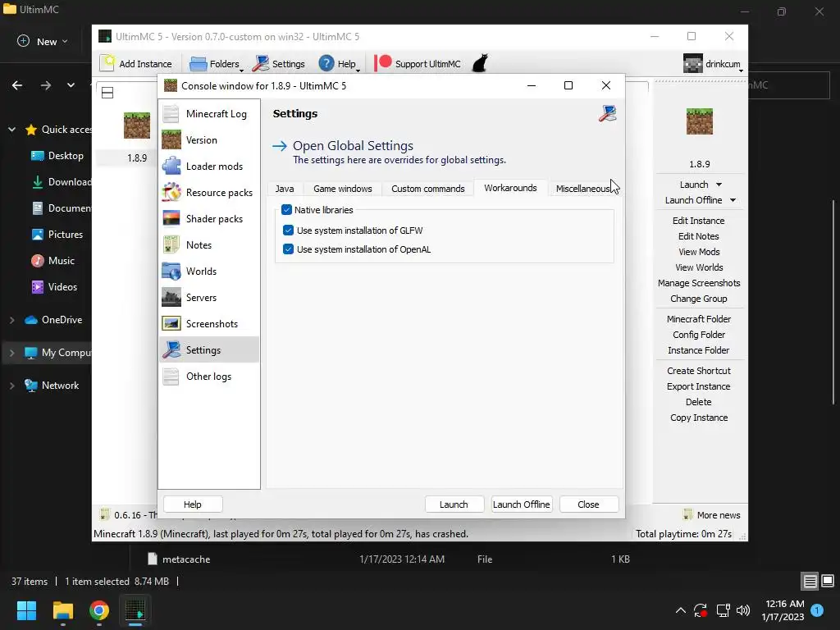This screenshot has height=630, width=840.
Task: Open the Launch Offline dropdown arrow
Action: coord(733,200)
